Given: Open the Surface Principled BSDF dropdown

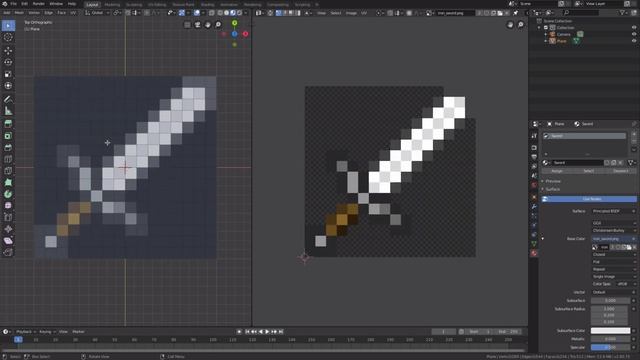Looking at the screenshot, I should pyautogui.click(x=613, y=211).
